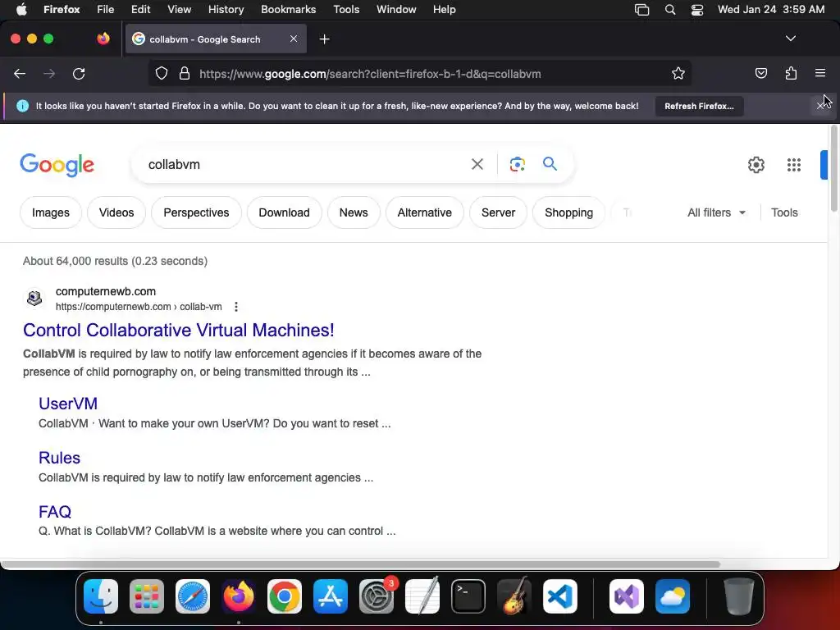Select the Download filter chip
Viewport: 840px width, 630px height.
(x=284, y=212)
